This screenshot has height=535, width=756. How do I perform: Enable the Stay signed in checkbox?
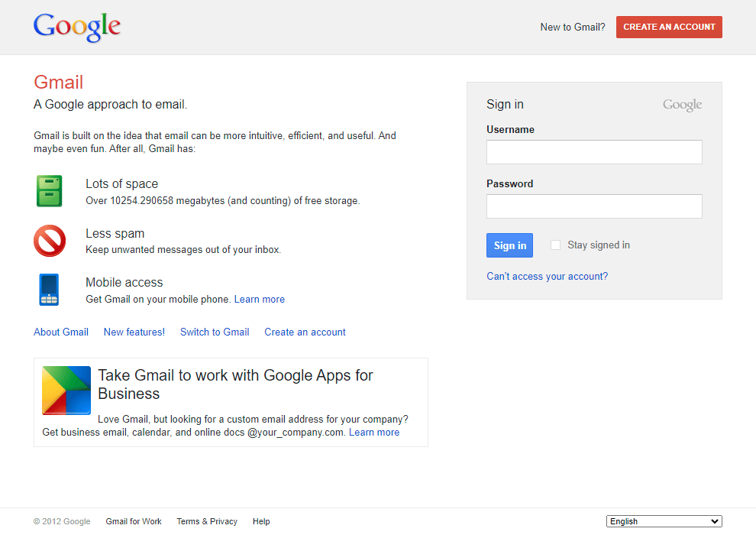pyautogui.click(x=555, y=245)
